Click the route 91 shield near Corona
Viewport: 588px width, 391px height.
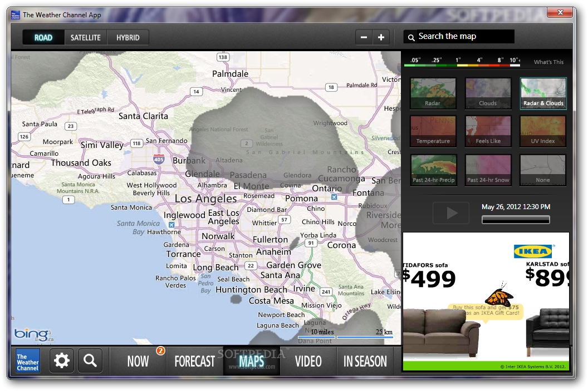point(311,243)
